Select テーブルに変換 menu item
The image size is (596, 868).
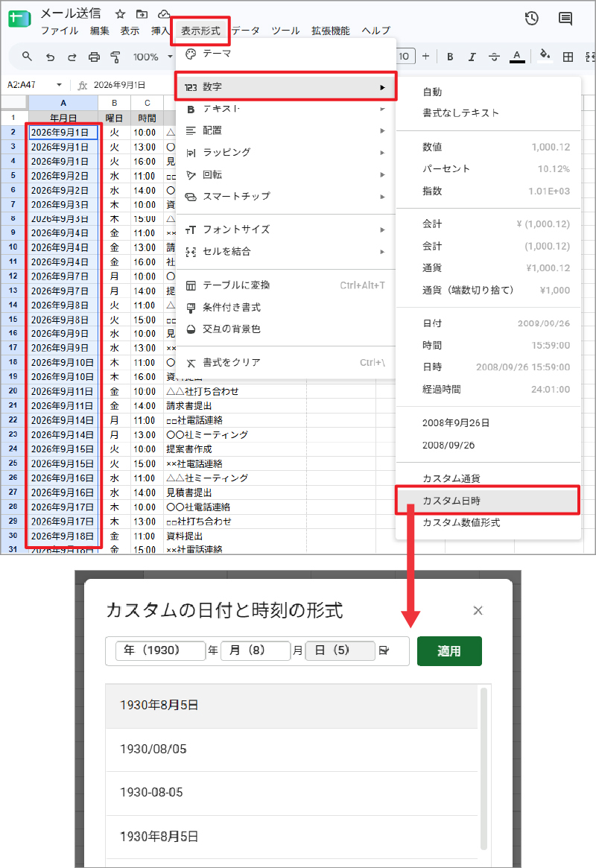click(286, 285)
